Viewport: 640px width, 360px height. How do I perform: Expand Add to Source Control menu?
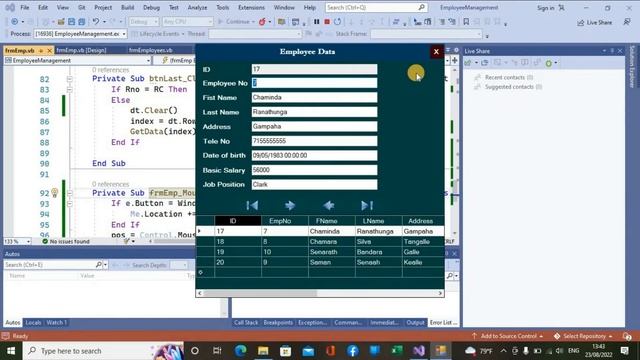click(x=507, y=336)
